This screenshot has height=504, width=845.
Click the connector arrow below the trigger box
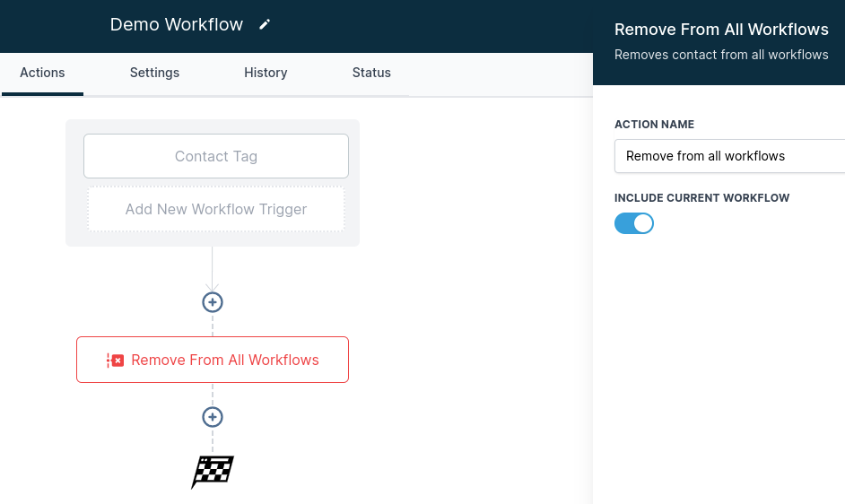pyautogui.click(x=213, y=285)
